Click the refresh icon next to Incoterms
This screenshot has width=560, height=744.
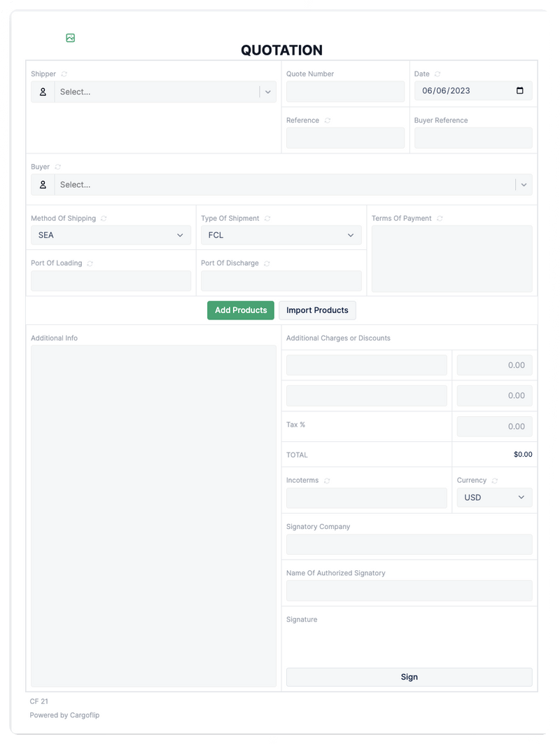click(328, 481)
